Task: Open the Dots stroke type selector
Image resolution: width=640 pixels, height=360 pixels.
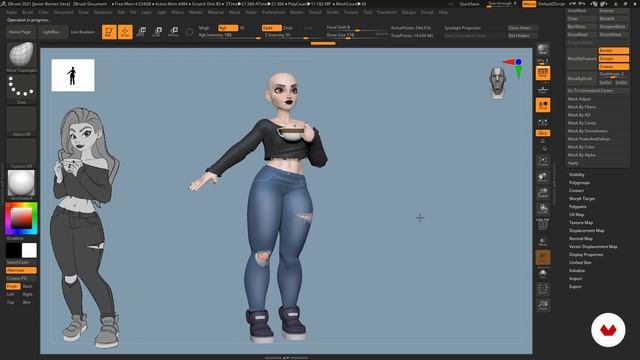Action: 21,87
